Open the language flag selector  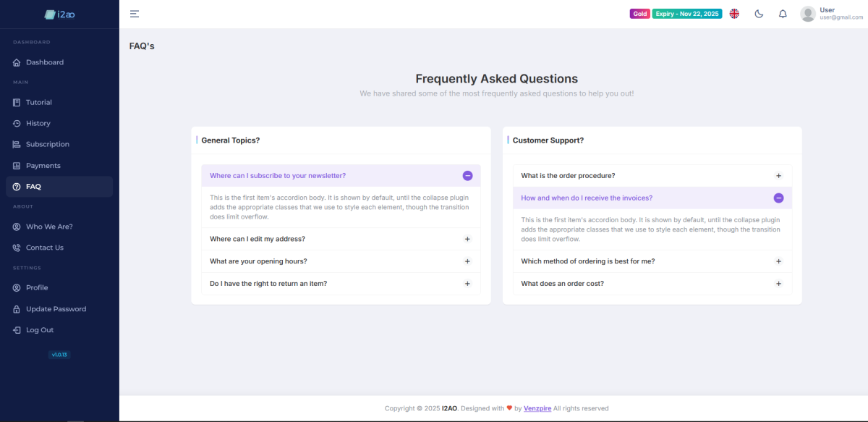(734, 14)
